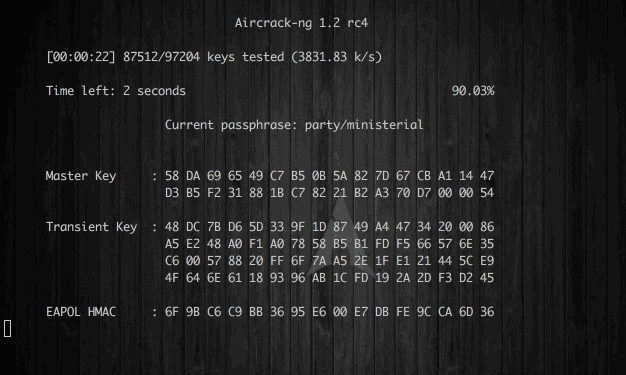The image size is (626, 375).
Task: Click the first EAPOL HMAC byte 6F
Action: click(x=172, y=312)
